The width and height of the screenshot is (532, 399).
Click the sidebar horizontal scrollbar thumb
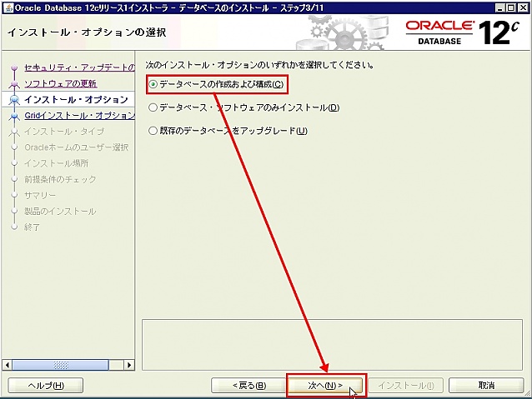point(60,365)
